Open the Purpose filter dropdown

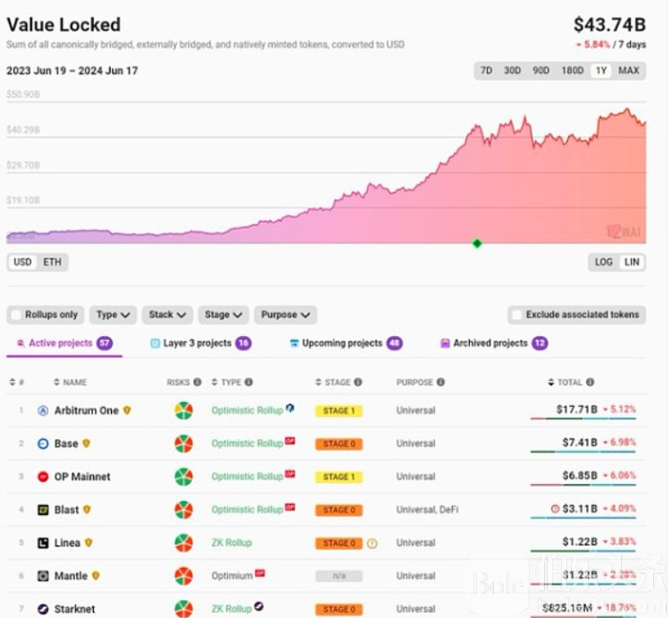[x=285, y=315]
